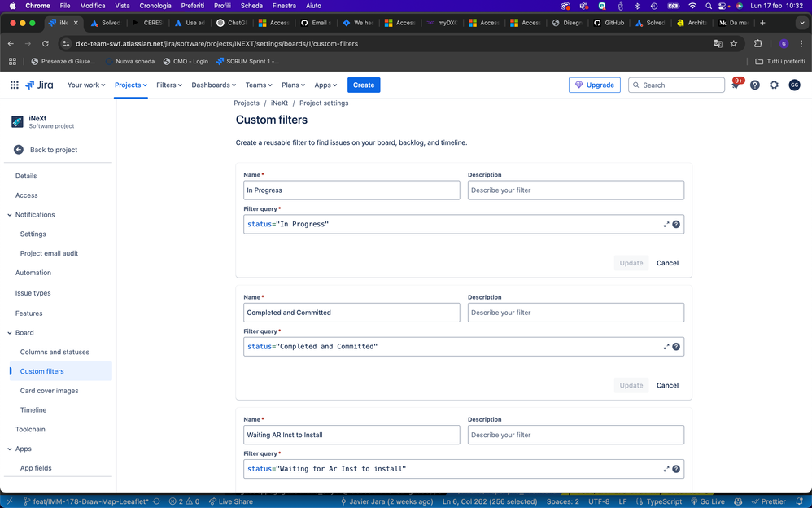This screenshot has height=508, width=812.
Task: Open the Projects dropdown menu
Action: pyautogui.click(x=130, y=85)
